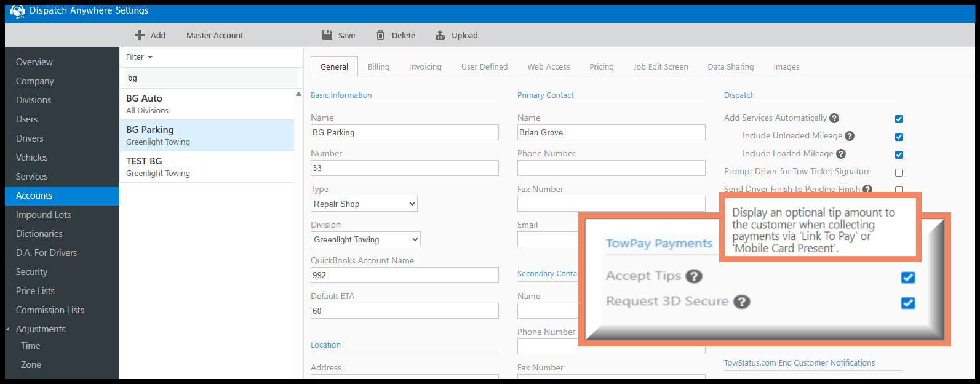This screenshot has width=980, height=384.
Task: Click the Dispatch Anywhere logo icon
Action: [17, 11]
